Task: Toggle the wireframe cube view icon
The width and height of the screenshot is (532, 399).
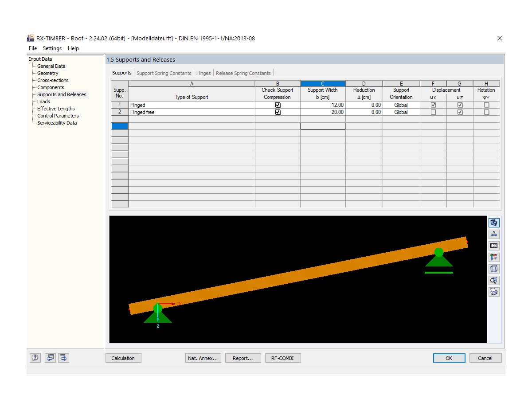Action: click(494, 269)
